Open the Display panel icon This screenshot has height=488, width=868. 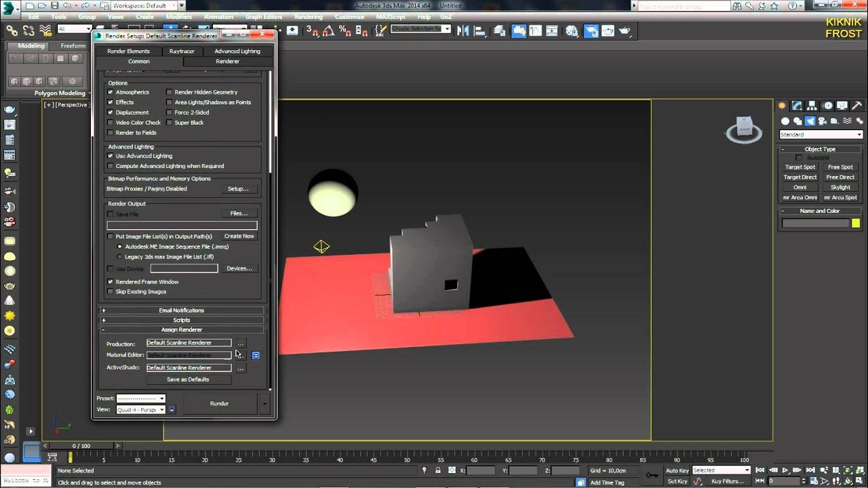[842, 106]
